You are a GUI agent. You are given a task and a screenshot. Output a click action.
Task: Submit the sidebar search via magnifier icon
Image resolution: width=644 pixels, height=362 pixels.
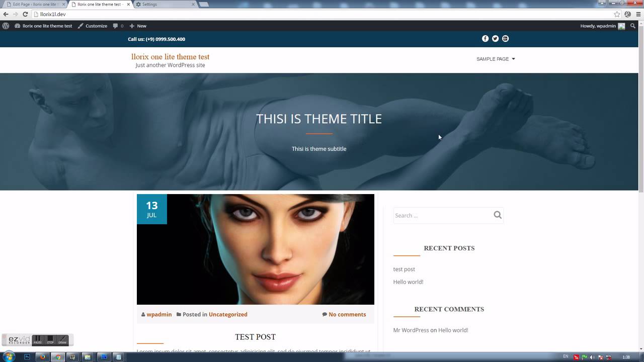click(x=498, y=215)
